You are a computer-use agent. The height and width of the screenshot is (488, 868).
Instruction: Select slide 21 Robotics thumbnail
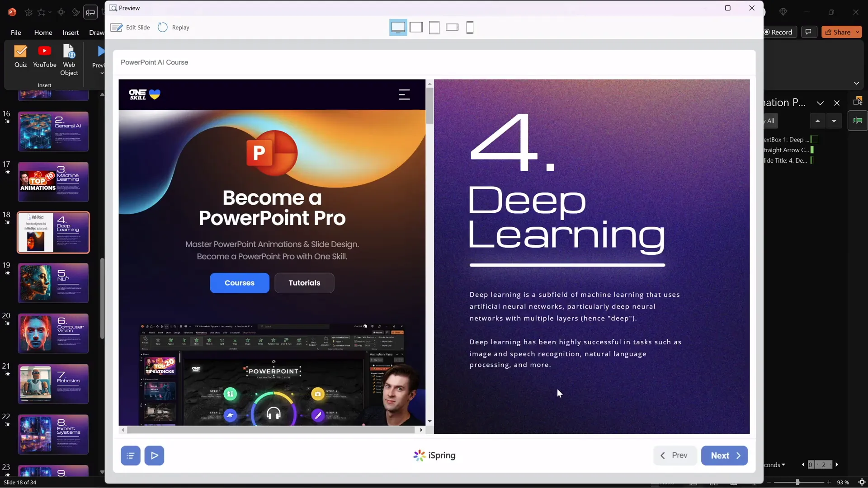tap(53, 384)
